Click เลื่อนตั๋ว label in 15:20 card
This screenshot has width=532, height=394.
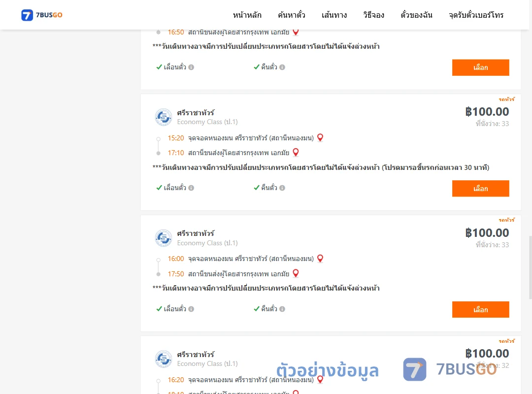point(175,188)
